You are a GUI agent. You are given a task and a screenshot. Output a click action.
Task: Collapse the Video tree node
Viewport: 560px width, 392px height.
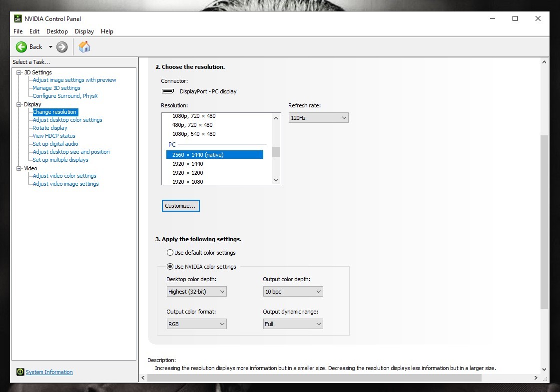(x=18, y=168)
